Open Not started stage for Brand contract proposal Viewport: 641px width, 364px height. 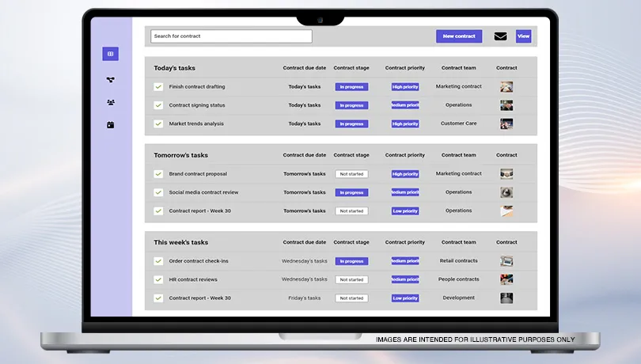coord(351,174)
